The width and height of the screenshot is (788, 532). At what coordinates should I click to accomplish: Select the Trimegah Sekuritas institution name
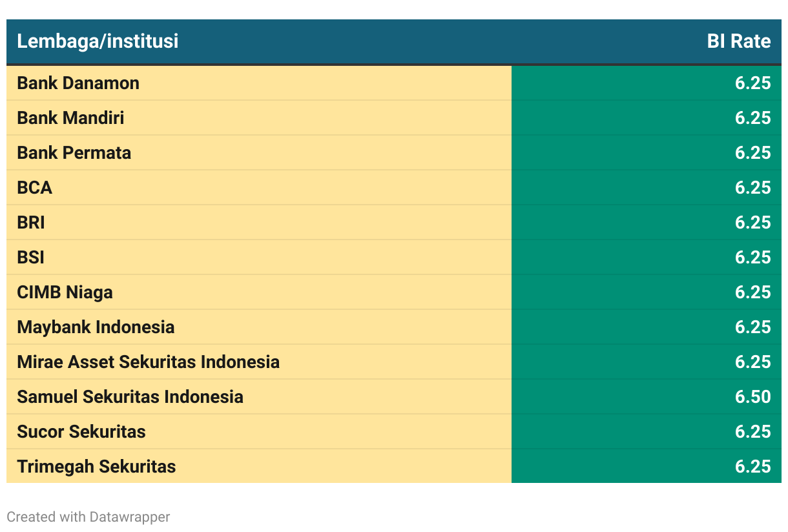(96, 467)
